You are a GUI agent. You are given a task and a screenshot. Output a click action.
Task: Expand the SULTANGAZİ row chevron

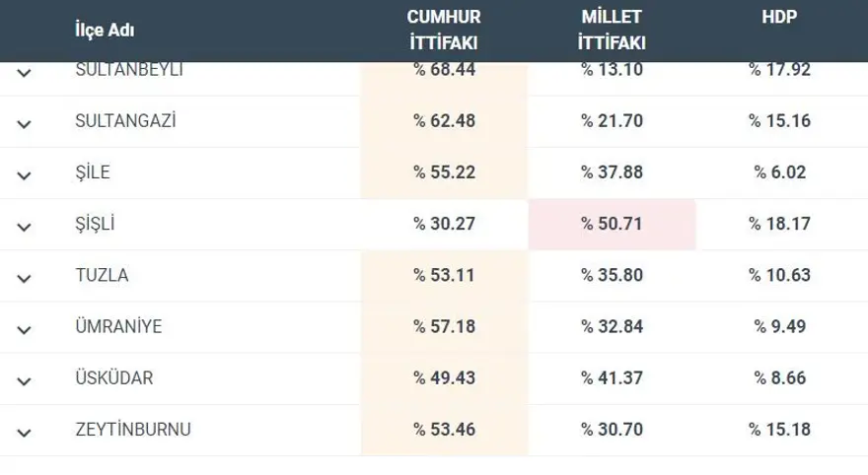(x=25, y=123)
